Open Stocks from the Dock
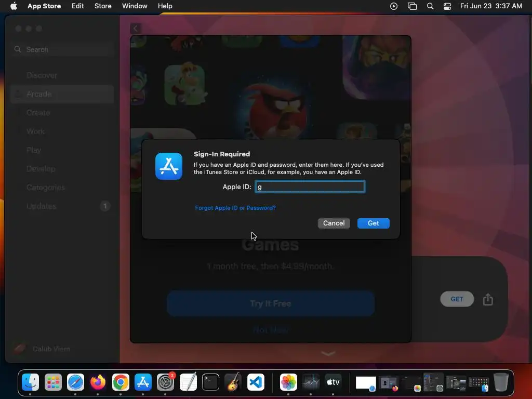 click(x=311, y=382)
